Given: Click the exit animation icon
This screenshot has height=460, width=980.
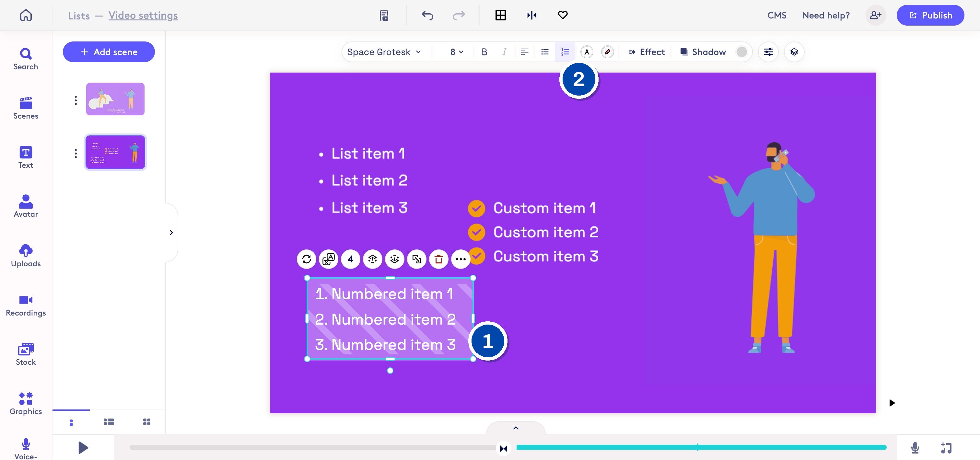Looking at the screenshot, I should point(394,259).
